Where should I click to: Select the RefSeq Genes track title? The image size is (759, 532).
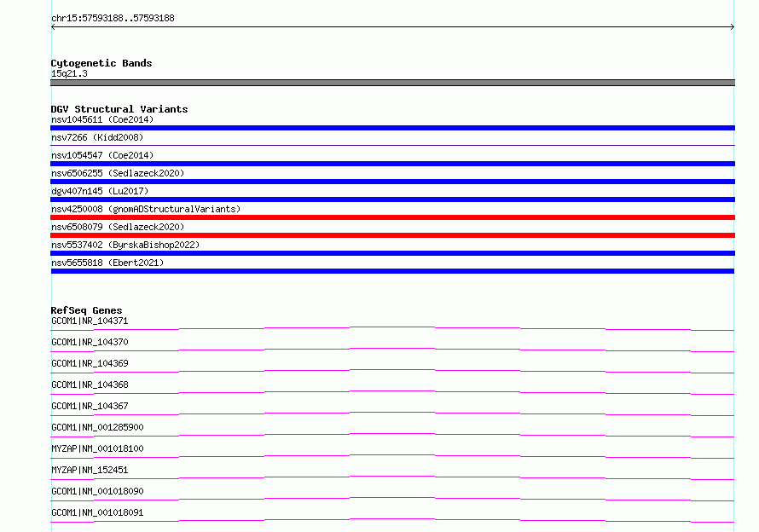coord(86,310)
